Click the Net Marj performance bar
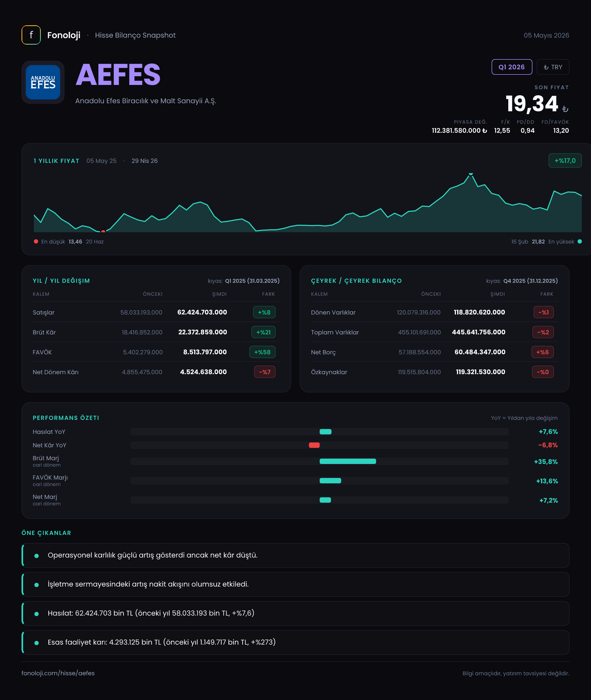This screenshot has height=700, width=591. click(325, 500)
